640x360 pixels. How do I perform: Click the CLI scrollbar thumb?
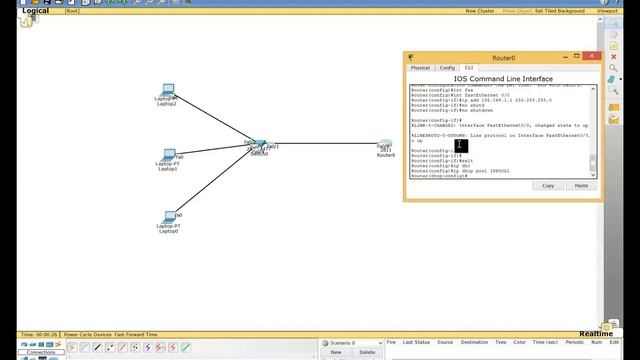[593, 162]
